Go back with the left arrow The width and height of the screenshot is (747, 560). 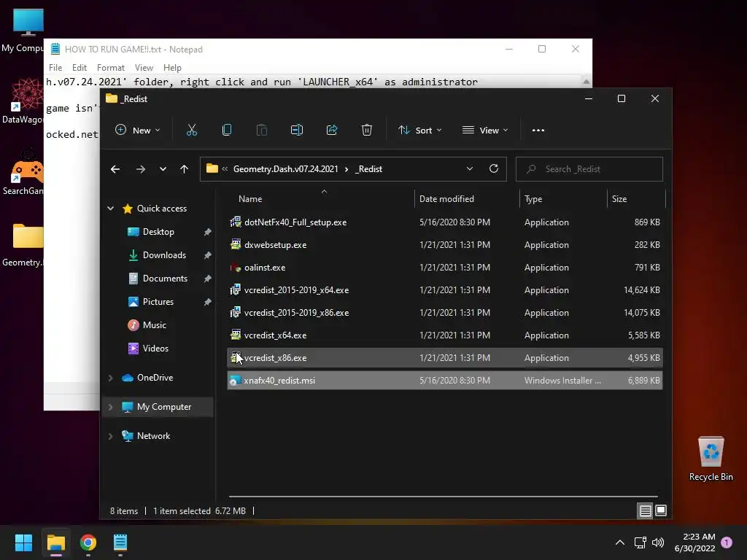point(115,169)
